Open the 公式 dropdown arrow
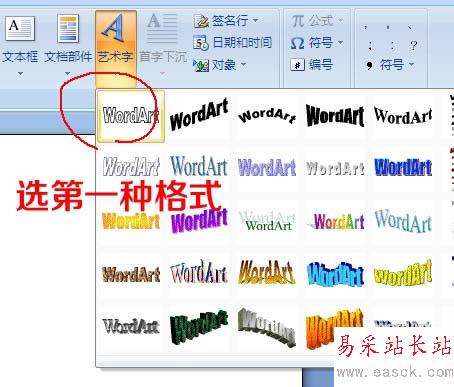The image size is (454, 387). click(340, 21)
